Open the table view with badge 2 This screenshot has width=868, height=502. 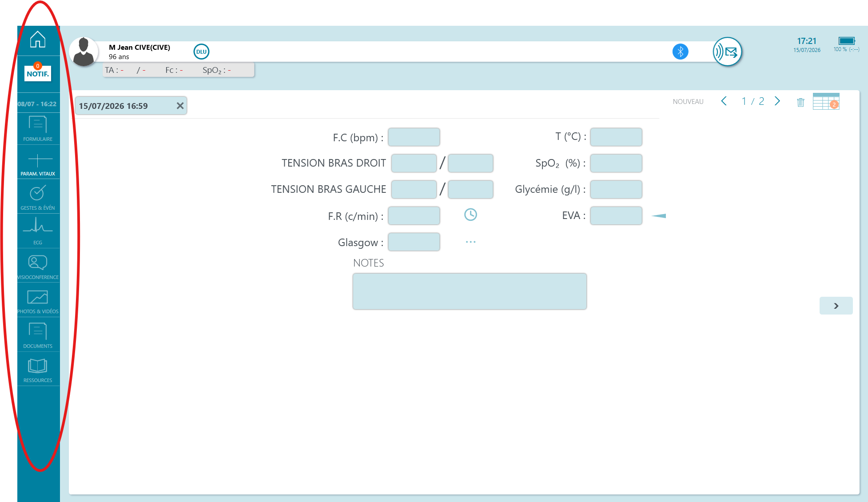(826, 101)
